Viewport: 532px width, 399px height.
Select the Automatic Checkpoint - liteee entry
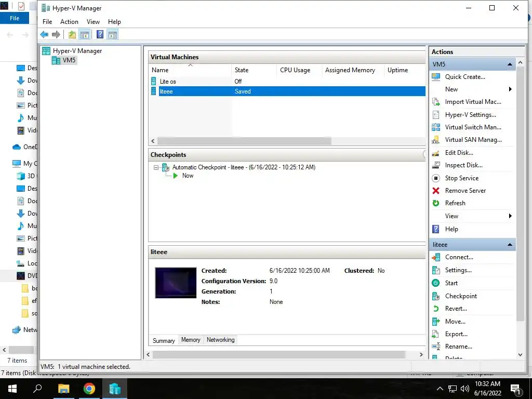[x=244, y=167]
